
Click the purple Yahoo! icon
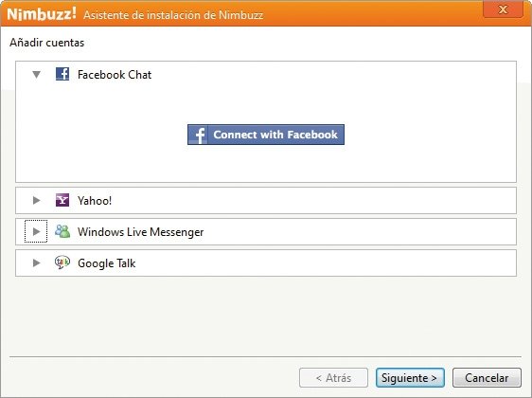click(62, 200)
